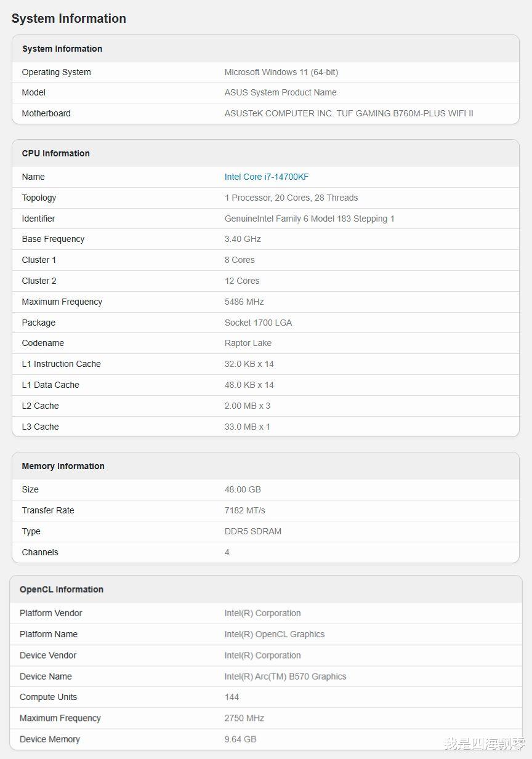Click the TUF GAMING B760M-PLUS motherboard value
The height and width of the screenshot is (759, 532).
pos(349,113)
